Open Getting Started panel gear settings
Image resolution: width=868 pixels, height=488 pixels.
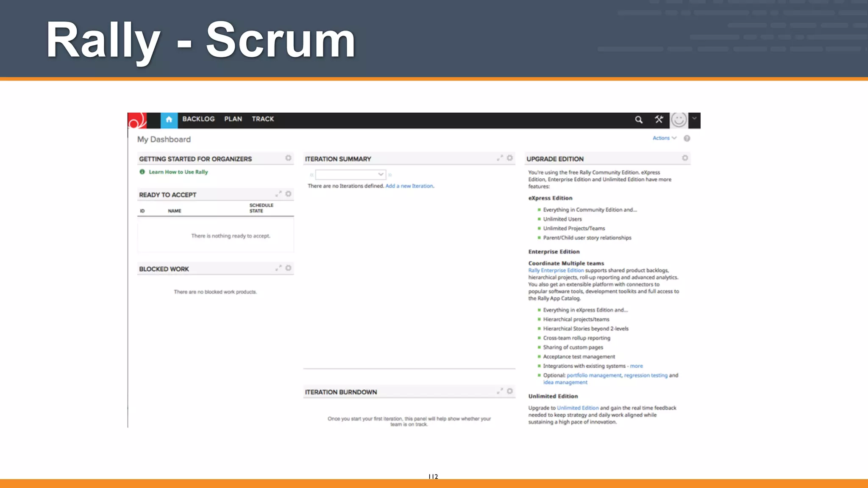pyautogui.click(x=288, y=158)
